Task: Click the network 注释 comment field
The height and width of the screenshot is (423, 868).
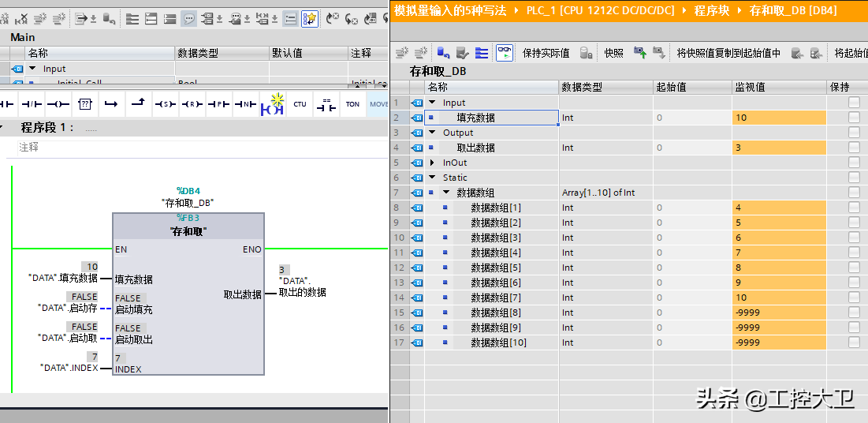Action: (202, 148)
